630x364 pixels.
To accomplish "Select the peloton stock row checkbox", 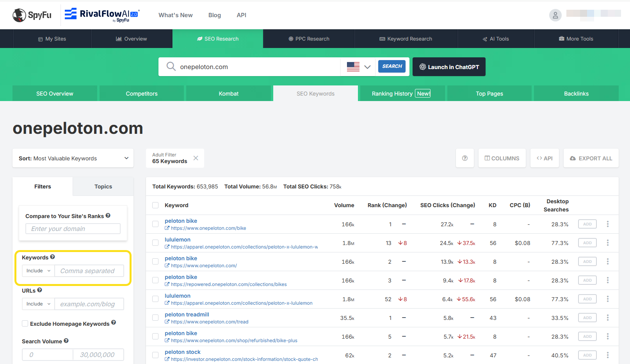I will pos(155,355).
